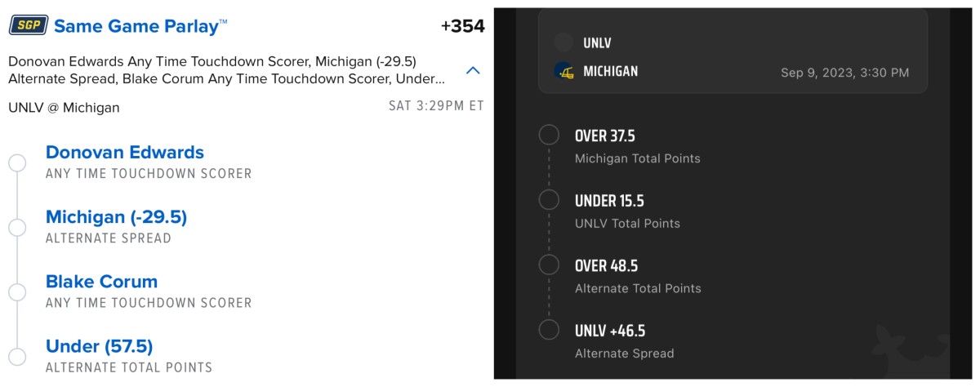Select the Blake Corum leg circle

point(17,292)
